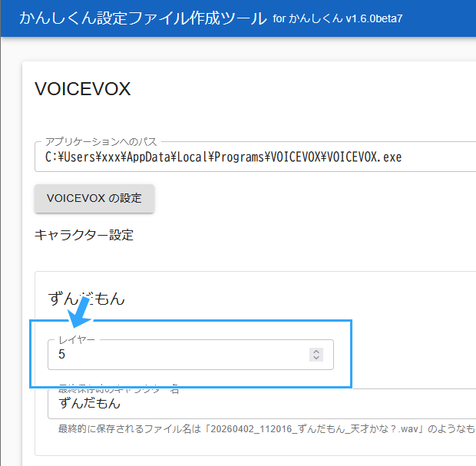Image resolution: width=476 pixels, height=466 pixels.
Task: Open the VOICEVOX の設定 button
Action: click(94, 198)
